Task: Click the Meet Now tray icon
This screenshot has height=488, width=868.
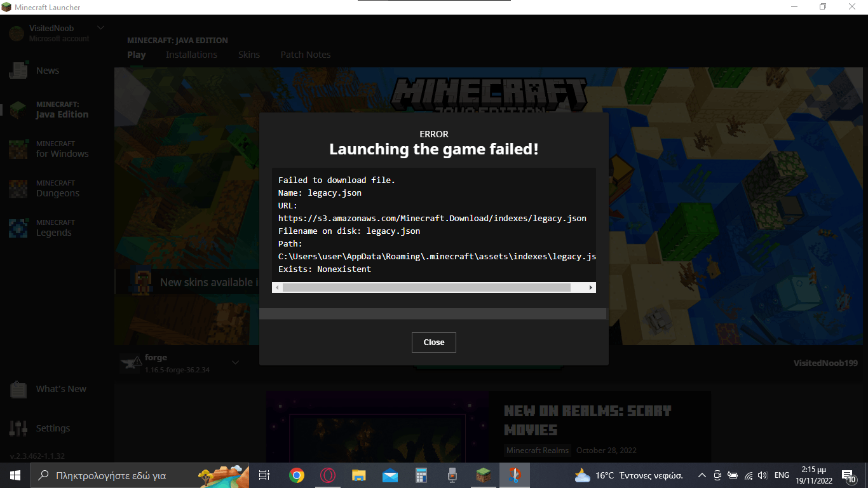Action: coord(717,475)
